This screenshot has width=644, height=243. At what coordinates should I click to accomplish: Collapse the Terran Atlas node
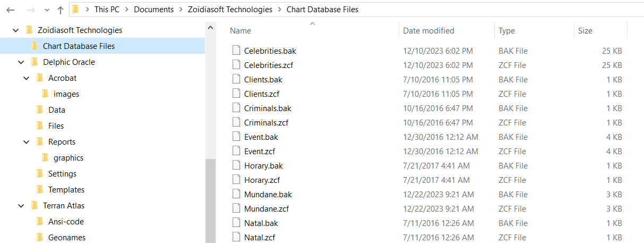coord(21,206)
